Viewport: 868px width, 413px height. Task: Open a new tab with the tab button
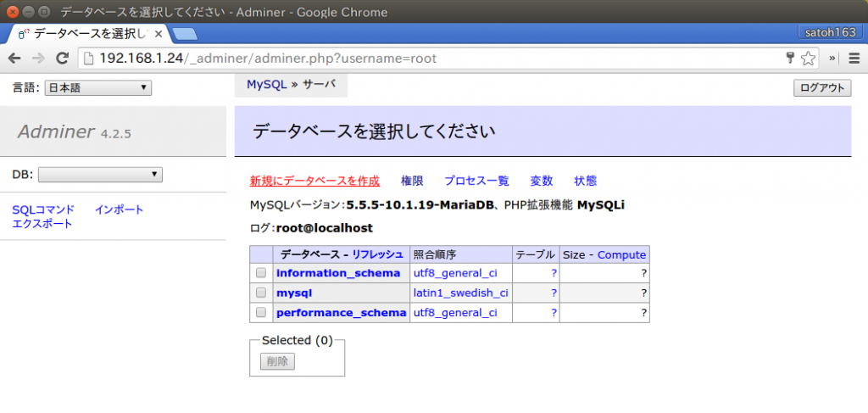[x=185, y=34]
